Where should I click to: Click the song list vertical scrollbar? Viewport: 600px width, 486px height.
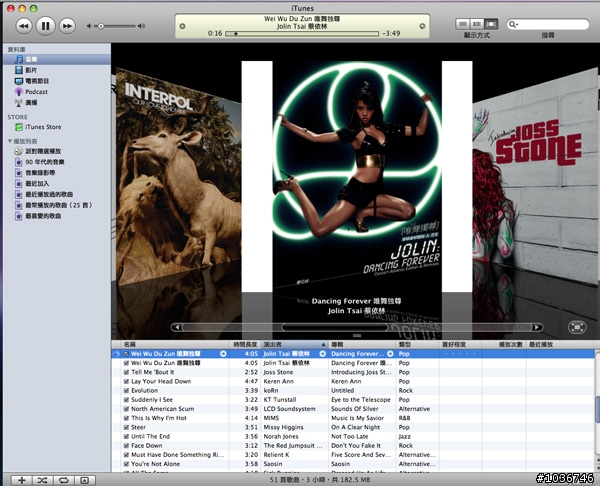597,409
